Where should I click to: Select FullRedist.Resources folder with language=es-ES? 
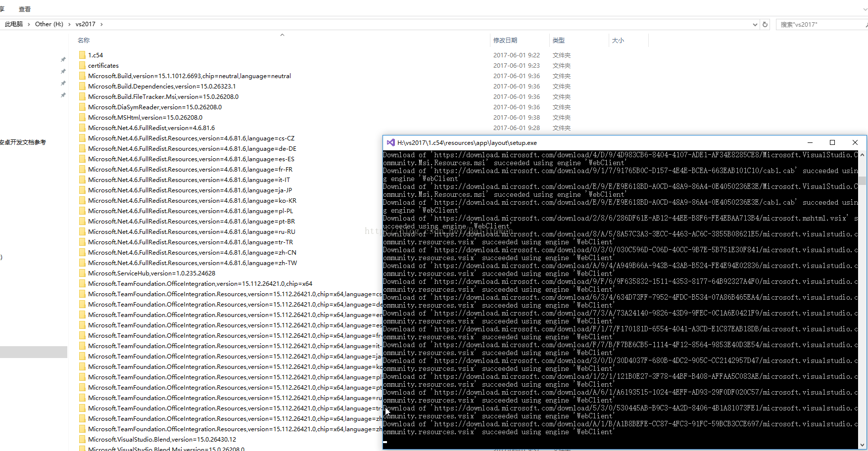pyautogui.click(x=191, y=159)
